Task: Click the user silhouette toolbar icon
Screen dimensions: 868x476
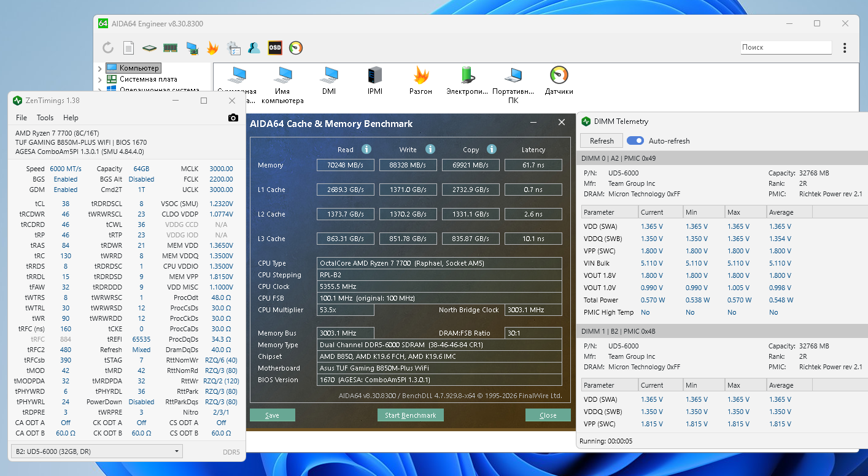Action: click(254, 48)
